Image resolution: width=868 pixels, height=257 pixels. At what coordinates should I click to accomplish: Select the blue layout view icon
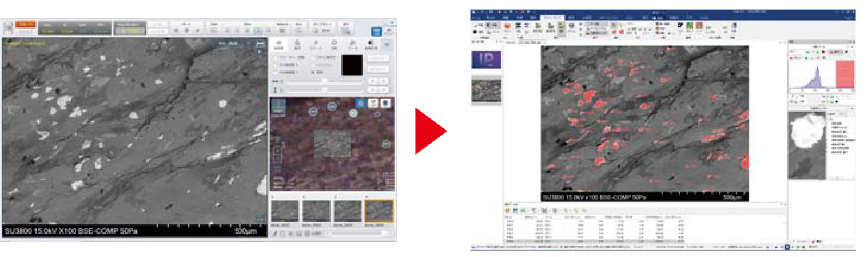point(377,31)
